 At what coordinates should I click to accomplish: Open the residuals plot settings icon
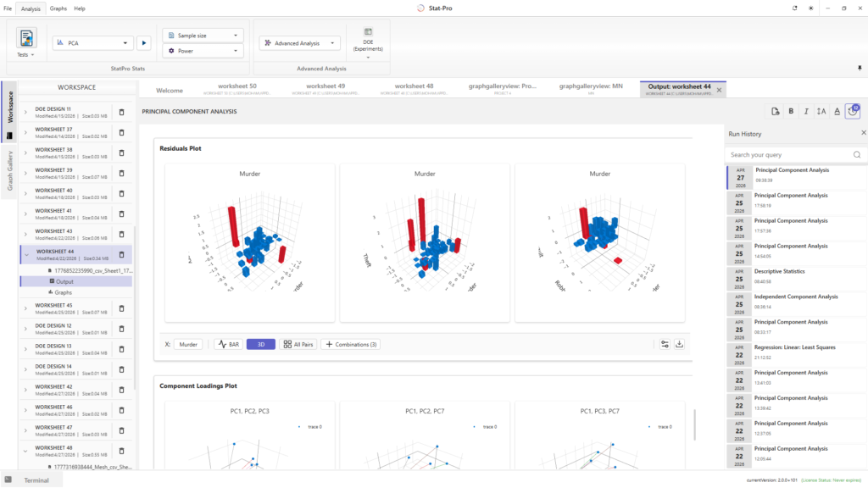click(665, 344)
